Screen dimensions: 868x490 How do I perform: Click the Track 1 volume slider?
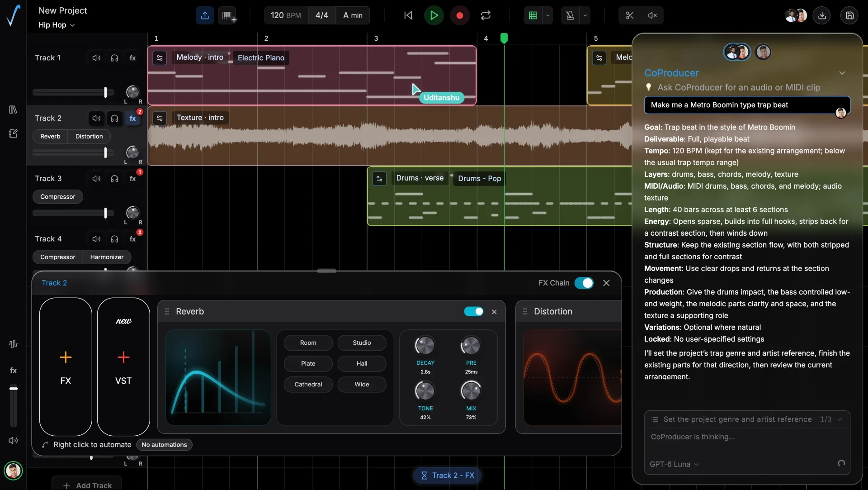coord(73,92)
